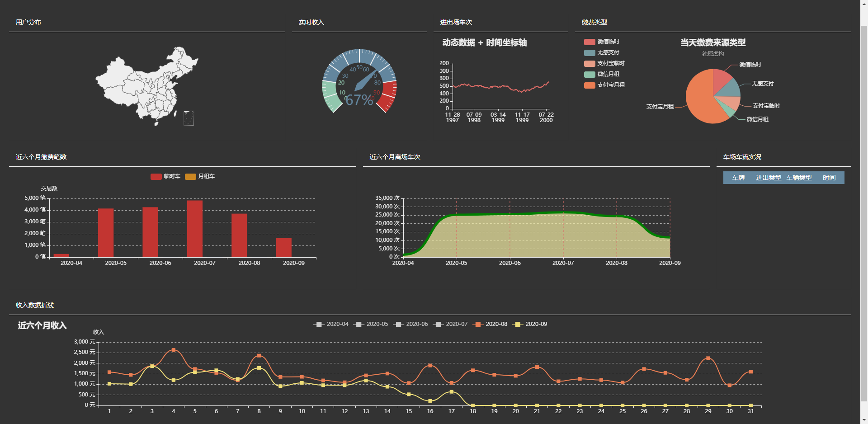868x424 pixels.
Task: Click the 车辆类型 column header
Action: [x=799, y=178]
